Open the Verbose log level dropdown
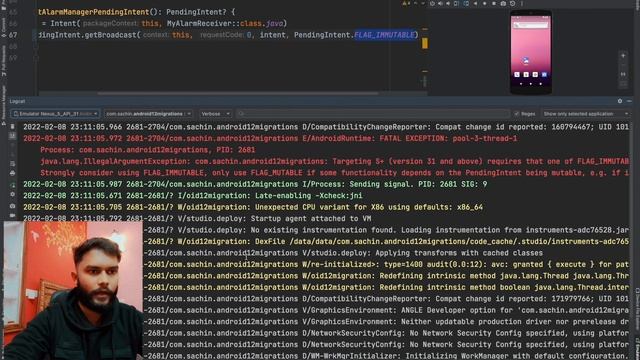Image resolution: width=640 pixels, height=360 pixels. click(x=215, y=114)
